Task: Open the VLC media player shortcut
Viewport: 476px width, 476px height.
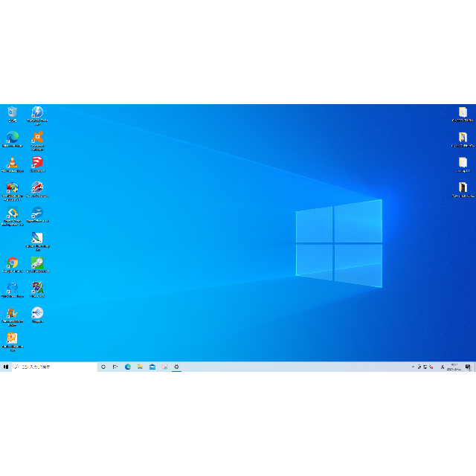Action: (x=12, y=164)
